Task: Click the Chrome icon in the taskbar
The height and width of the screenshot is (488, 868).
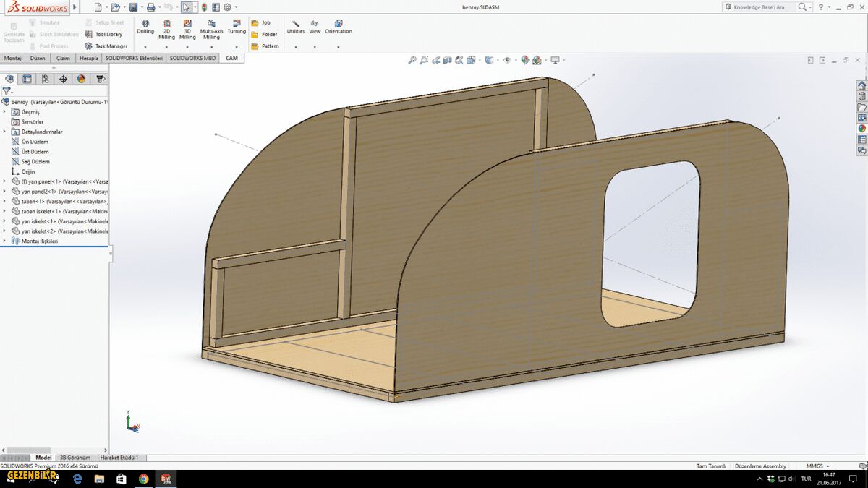Action: coord(144,479)
